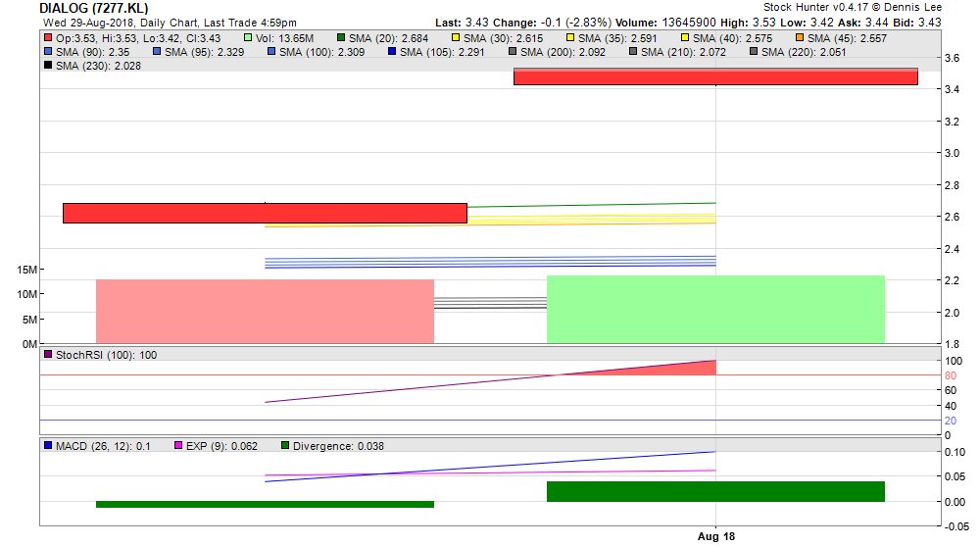Click the gray SMA (210) legend swatch
This screenshot has width=980, height=547.
(x=633, y=52)
